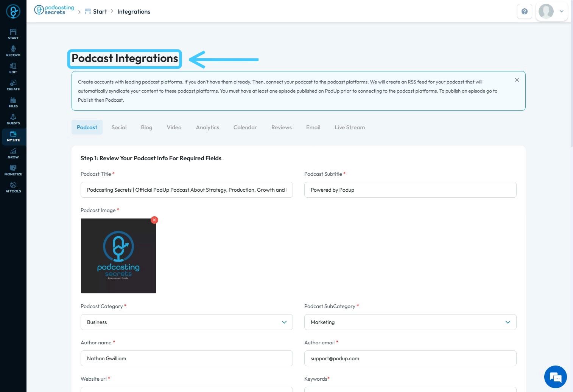The image size is (573, 392).
Task: Switch to the Video tab
Action: pos(174,127)
